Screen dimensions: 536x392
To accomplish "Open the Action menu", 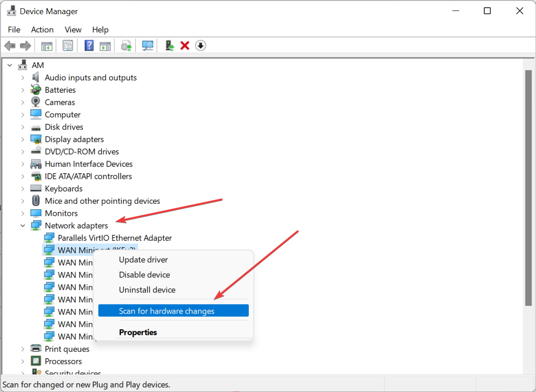I will pos(42,30).
